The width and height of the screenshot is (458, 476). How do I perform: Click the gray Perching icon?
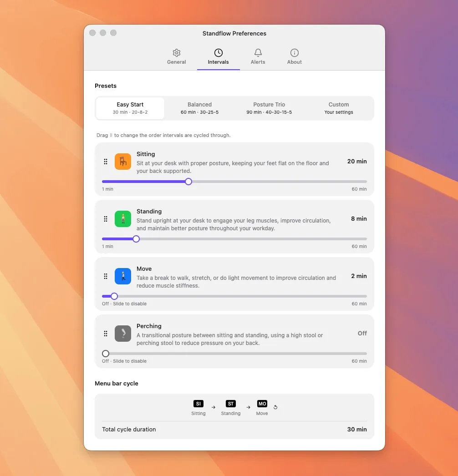click(123, 334)
